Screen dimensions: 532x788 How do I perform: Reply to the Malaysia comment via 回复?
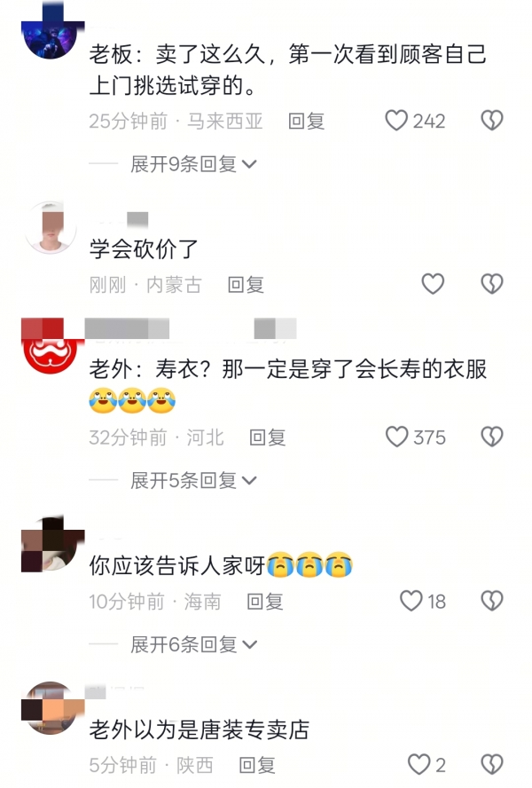[307, 122]
